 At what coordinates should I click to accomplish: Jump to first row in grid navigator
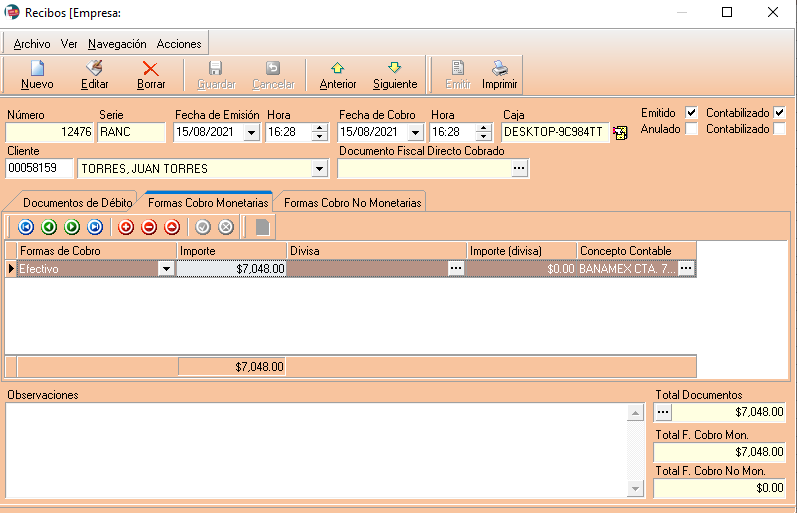(26, 227)
